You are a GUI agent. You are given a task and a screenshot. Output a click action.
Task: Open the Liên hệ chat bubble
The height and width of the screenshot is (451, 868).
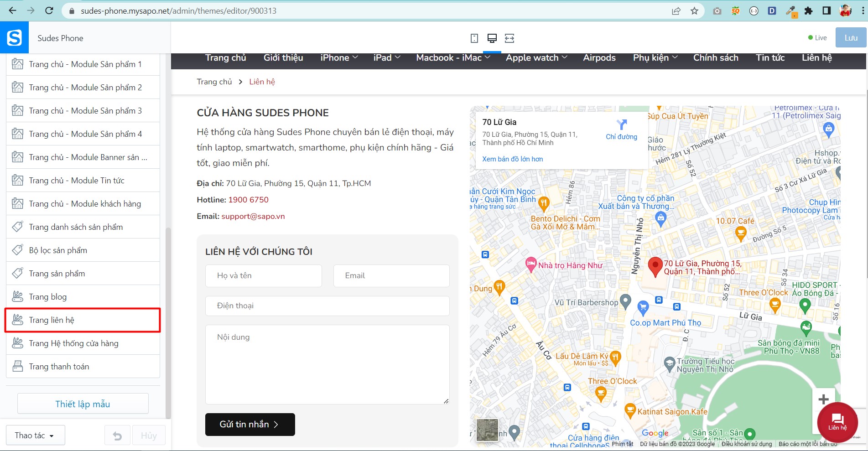pyautogui.click(x=837, y=422)
